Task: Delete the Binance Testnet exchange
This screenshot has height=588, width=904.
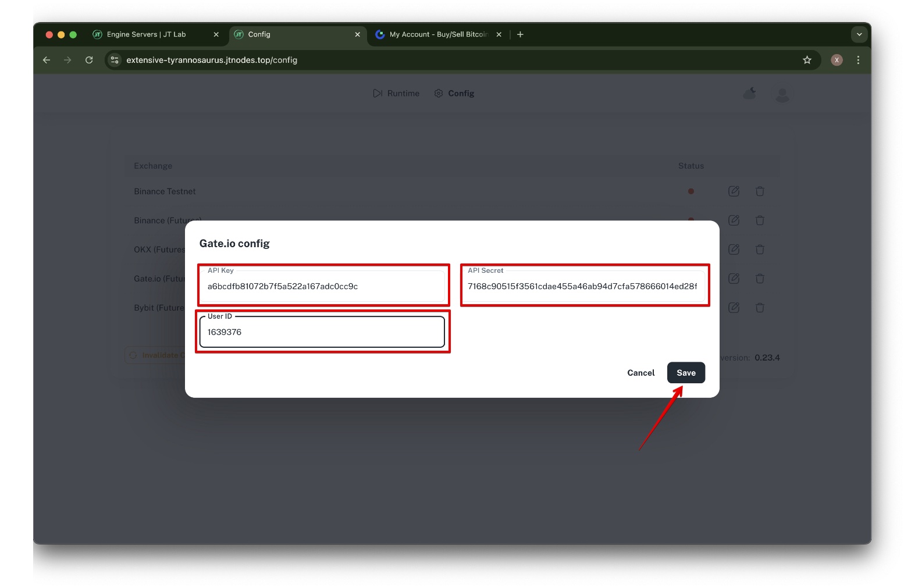Action: click(x=760, y=191)
